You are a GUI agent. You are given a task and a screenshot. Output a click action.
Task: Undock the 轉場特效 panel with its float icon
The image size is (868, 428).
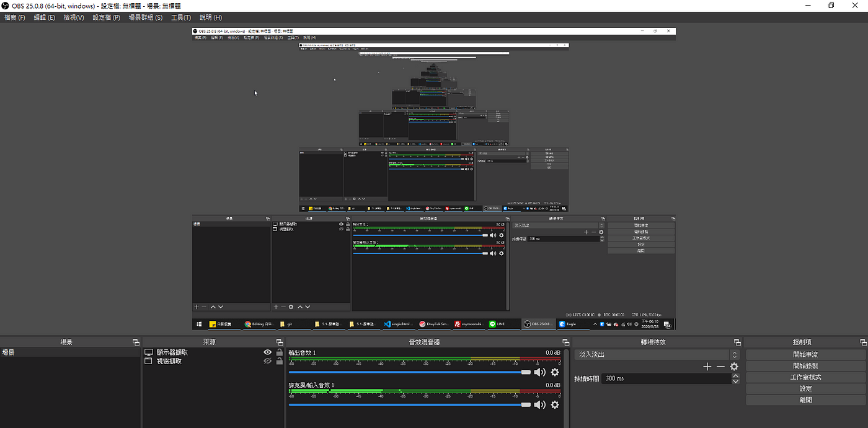point(737,342)
